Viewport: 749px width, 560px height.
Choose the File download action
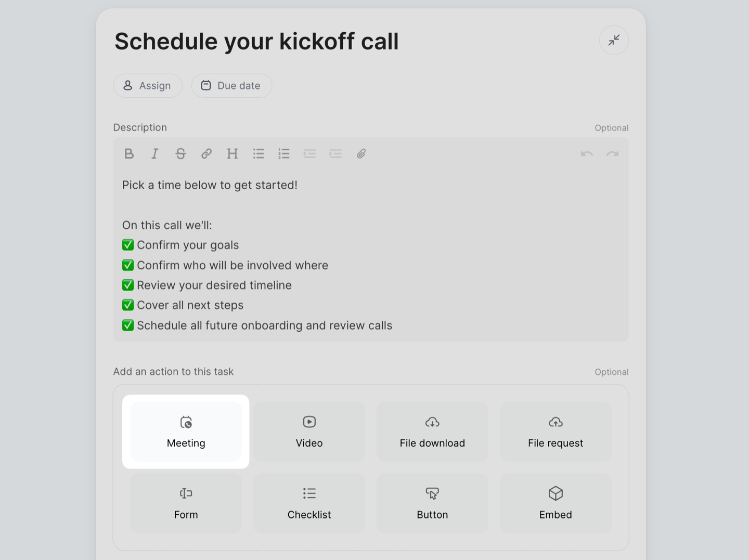click(432, 432)
